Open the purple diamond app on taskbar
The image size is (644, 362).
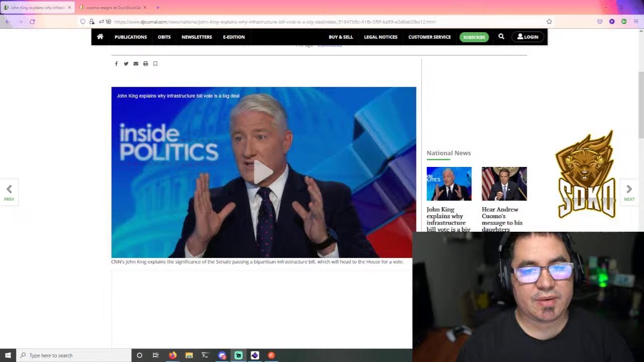255,355
